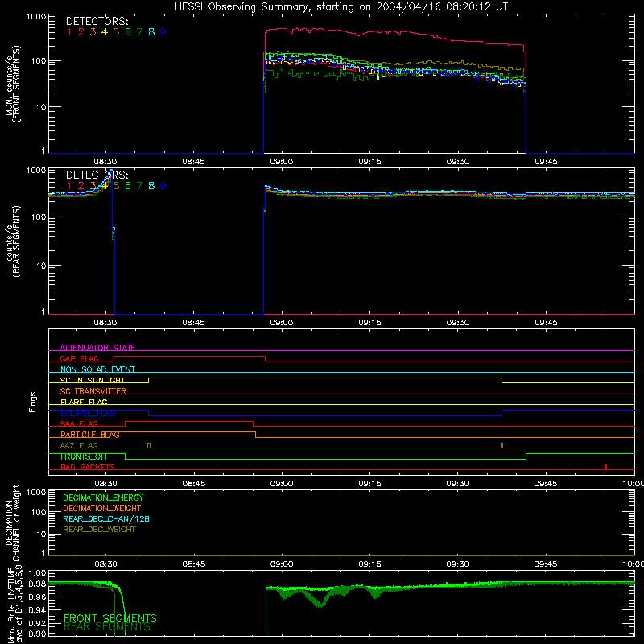The image size is (644, 644).
Task: Select detector 9 label in front segments legend
Action: click(x=163, y=32)
